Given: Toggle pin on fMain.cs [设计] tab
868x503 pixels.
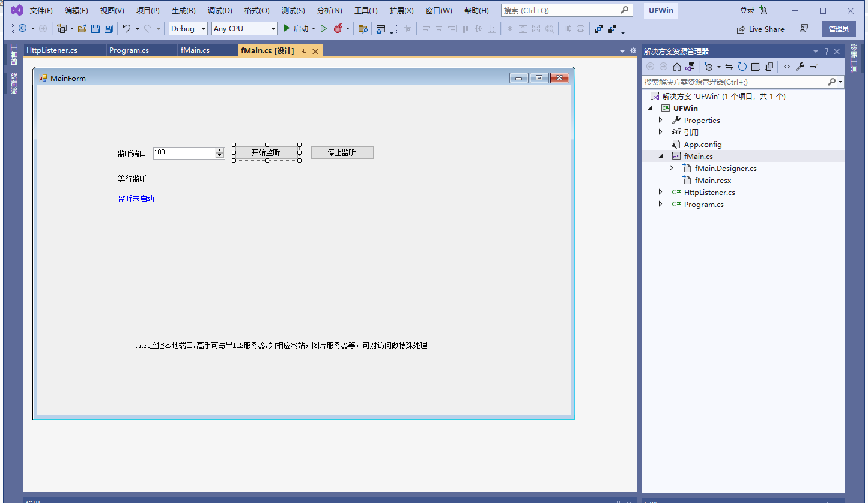Looking at the screenshot, I should (304, 51).
